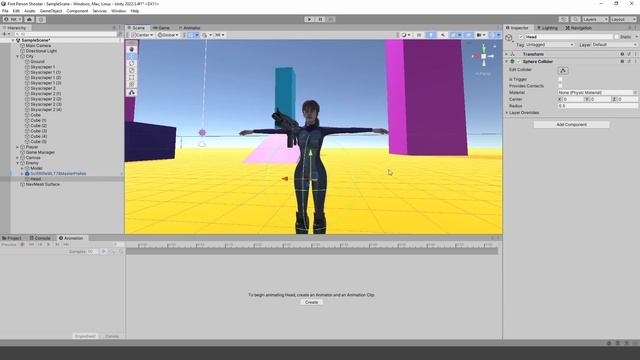Select the Transform tool in scene toolbar
The width and height of the screenshot is (640, 360).
(131, 84)
